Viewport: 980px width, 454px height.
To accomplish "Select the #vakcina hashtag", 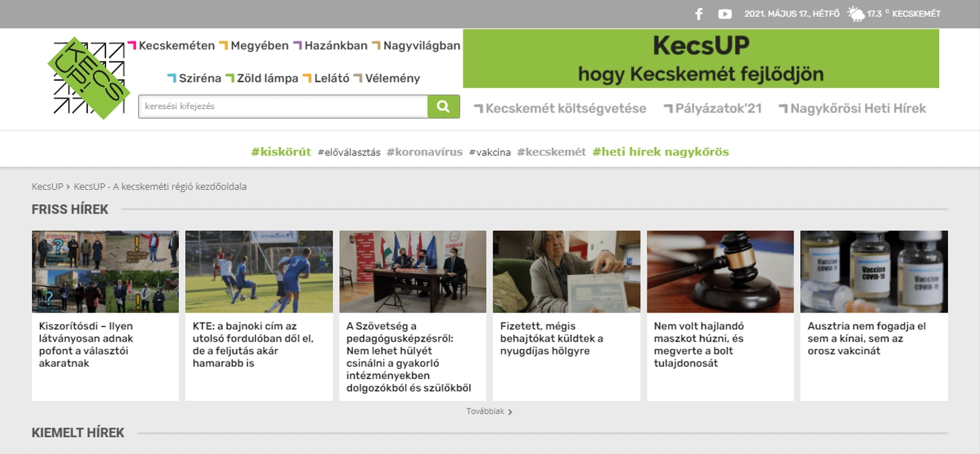I will (x=490, y=152).
